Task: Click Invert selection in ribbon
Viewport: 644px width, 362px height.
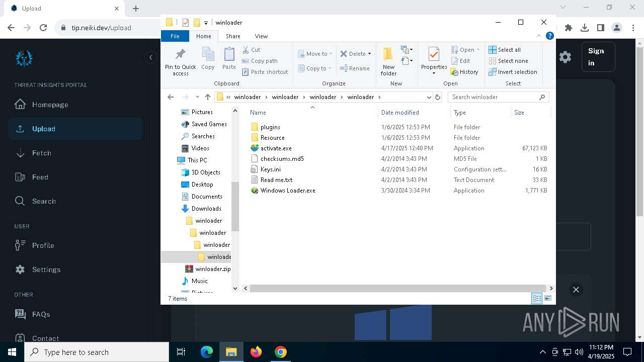Action: 513,72
